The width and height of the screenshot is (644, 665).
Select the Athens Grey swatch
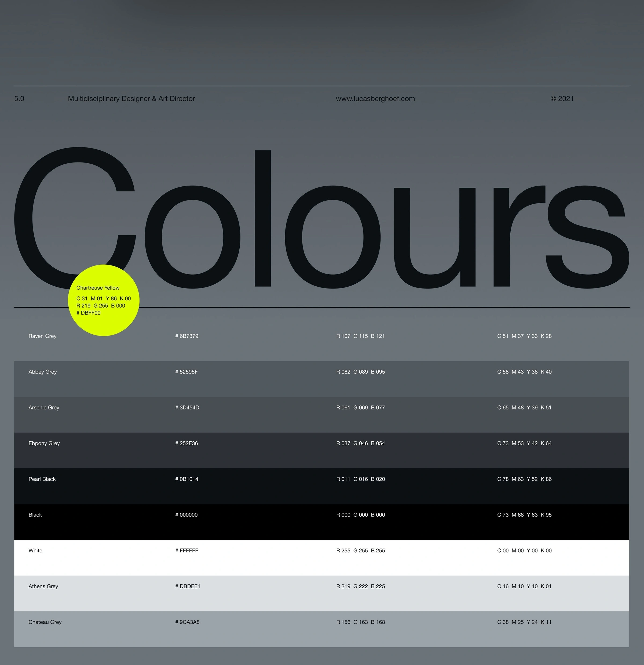(x=43, y=586)
